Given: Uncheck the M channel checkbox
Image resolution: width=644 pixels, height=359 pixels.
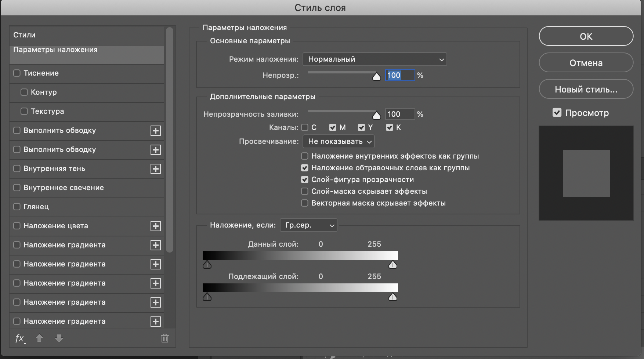Looking at the screenshot, I should (x=333, y=127).
